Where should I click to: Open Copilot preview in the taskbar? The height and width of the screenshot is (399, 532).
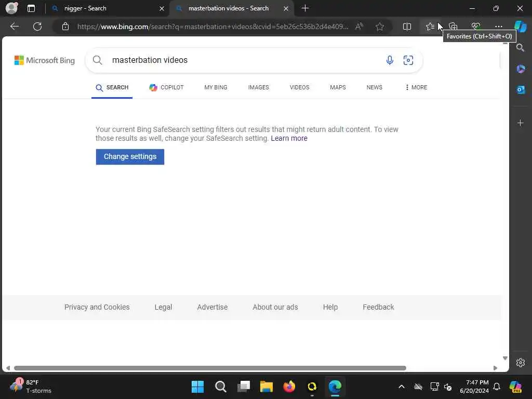516,387
